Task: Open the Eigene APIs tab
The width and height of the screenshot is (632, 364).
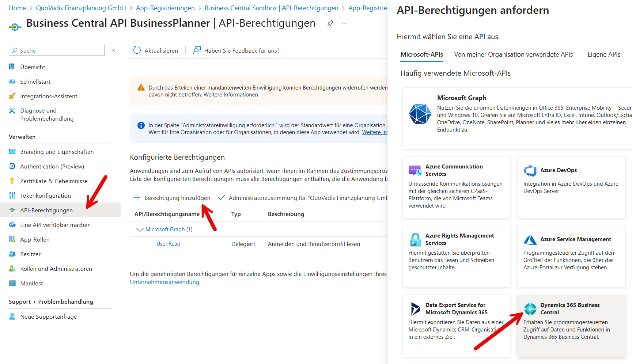Action: 604,54
